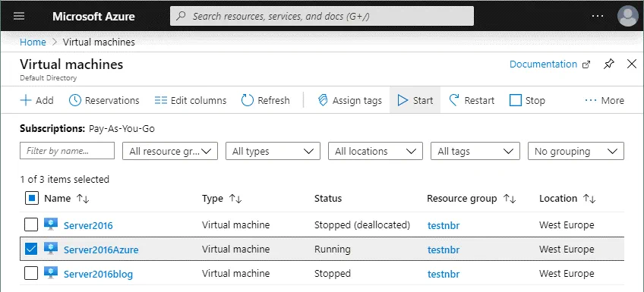Open the Server2016 virtual machine
Image resolution: width=644 pixels, height=292 pixels.
tap(88, 225)
